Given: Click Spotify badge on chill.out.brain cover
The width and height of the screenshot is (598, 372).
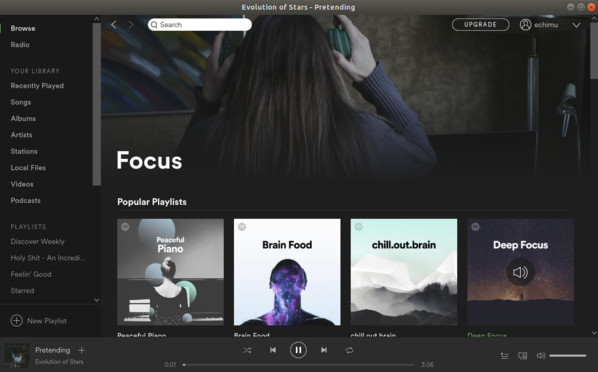Looking at the screenshot, I should point(358,227).
